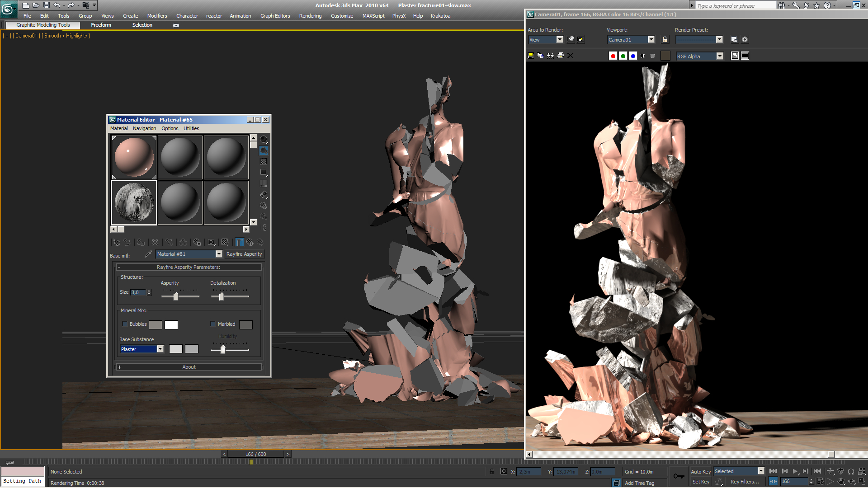868x488 pixels.
Task: Click the Get Material icon
Action: (x=116, y=243)
